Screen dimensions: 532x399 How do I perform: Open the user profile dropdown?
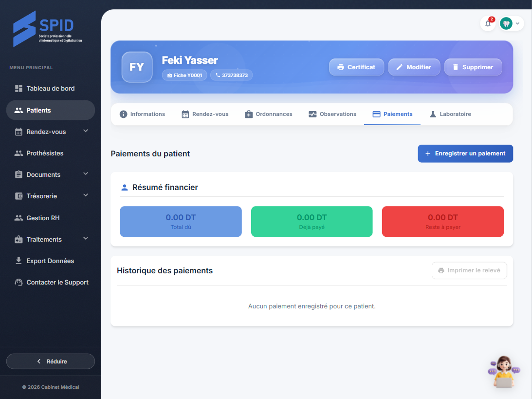[512, 23]
